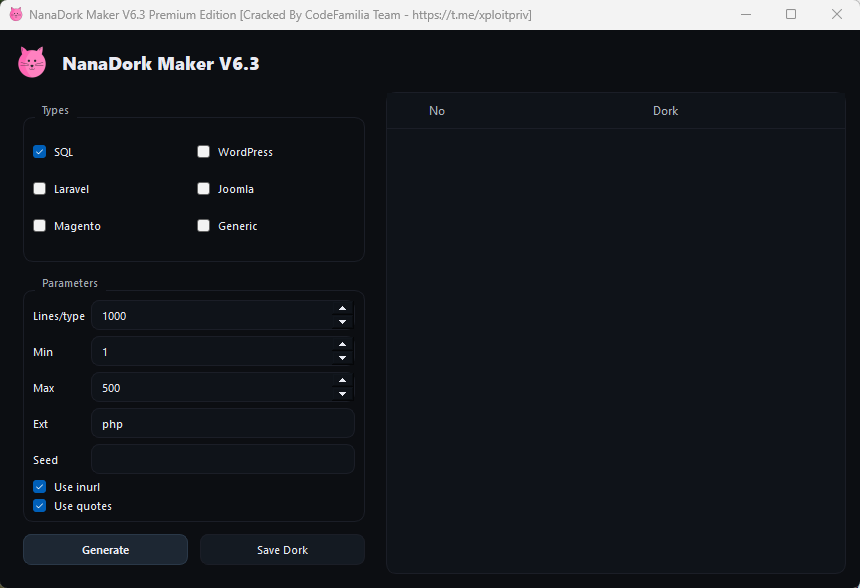
Task: Disable the Use inurl option
Action: click(x=40, y=487)
